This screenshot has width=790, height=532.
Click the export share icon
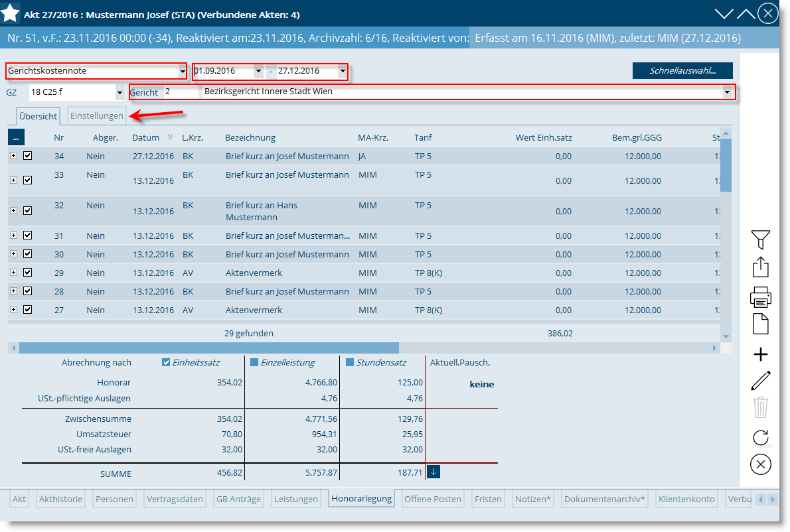760,267
